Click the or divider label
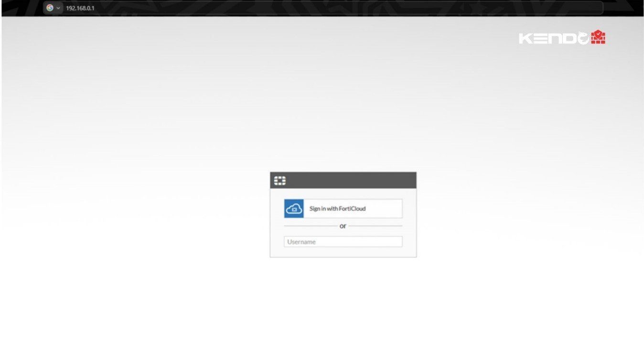This screenshot has width=644, height=350. point(343,226)
